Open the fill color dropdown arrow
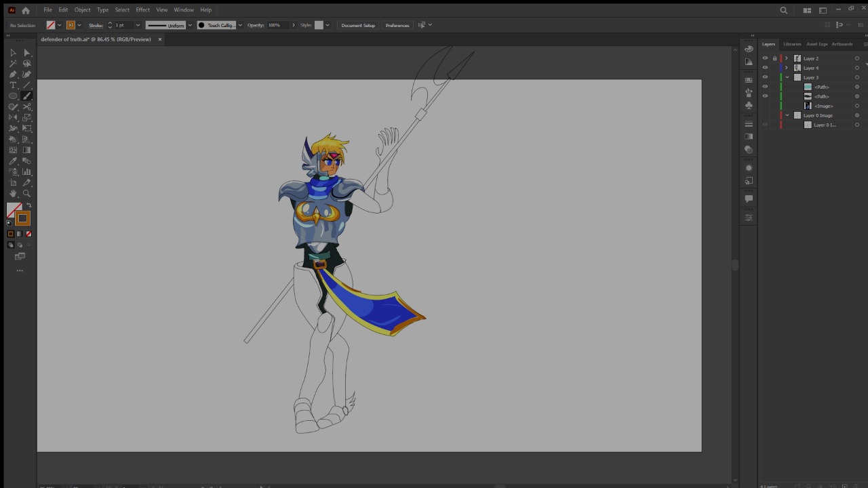868x488 pixels. (59, 25)
